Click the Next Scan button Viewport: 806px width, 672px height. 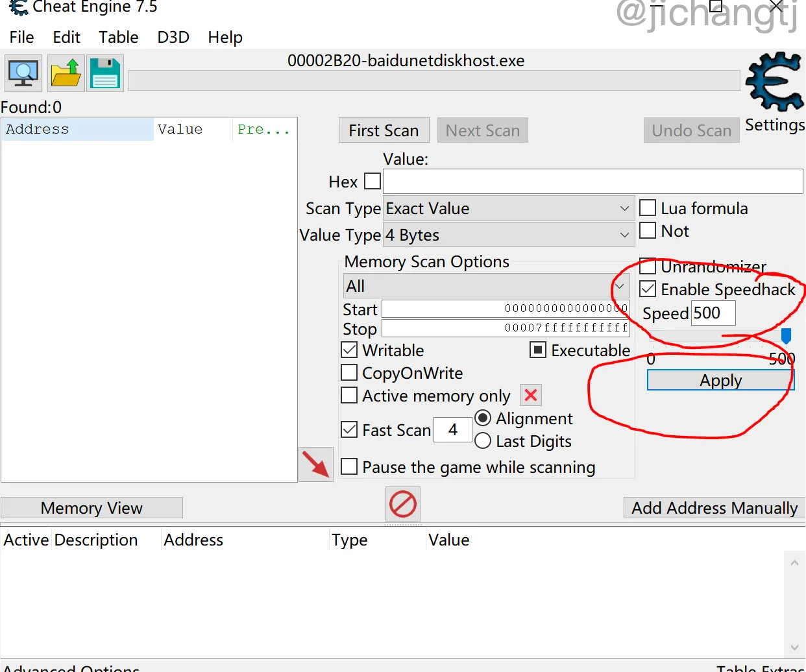pyautogui.click(x=483, y=130)
